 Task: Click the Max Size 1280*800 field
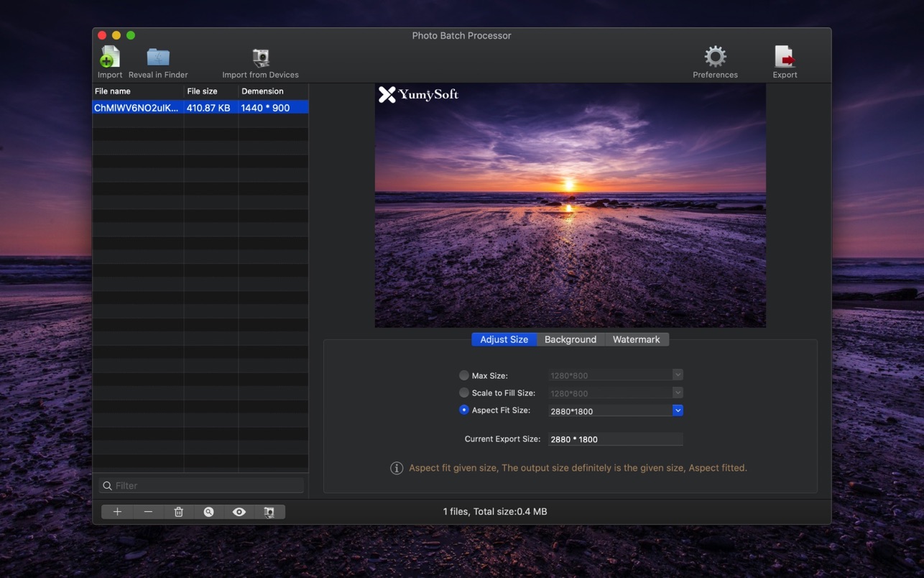[x=610, y=375]
